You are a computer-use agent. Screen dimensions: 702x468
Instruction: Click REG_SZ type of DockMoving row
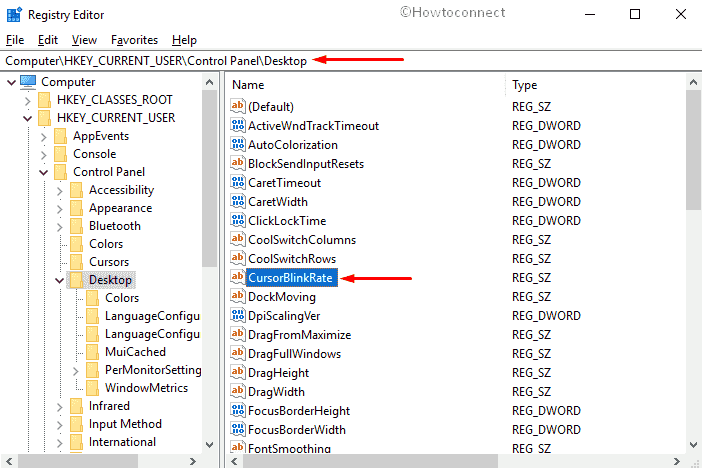coord(531,296)
